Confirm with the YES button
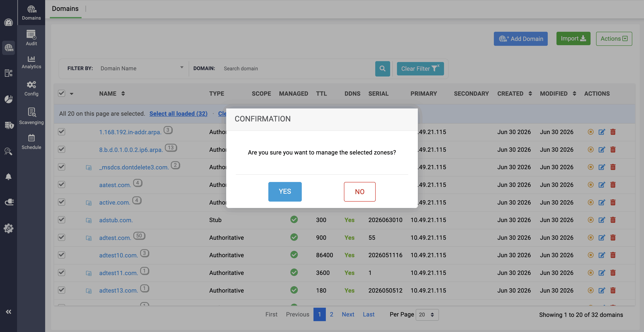This screenshot has width=644, height=332. coord(285,191)
